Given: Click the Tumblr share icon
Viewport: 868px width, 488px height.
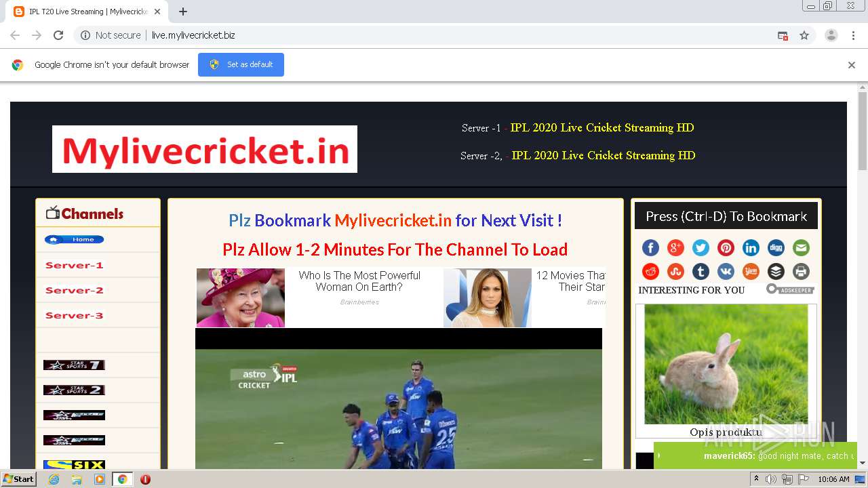Looking at the screenshot, I should pyautogui.click(x=701, y=272).
